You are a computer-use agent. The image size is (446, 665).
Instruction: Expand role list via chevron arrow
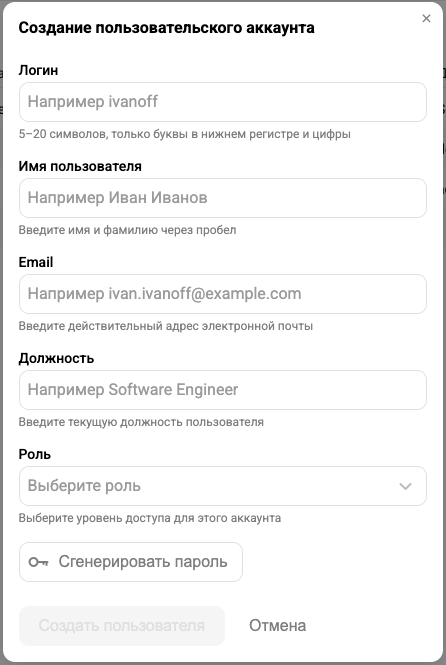[406, 486]
